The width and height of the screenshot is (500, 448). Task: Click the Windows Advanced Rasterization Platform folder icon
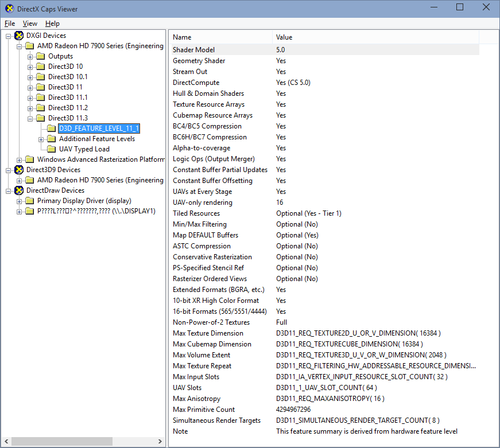pos(30,159)
